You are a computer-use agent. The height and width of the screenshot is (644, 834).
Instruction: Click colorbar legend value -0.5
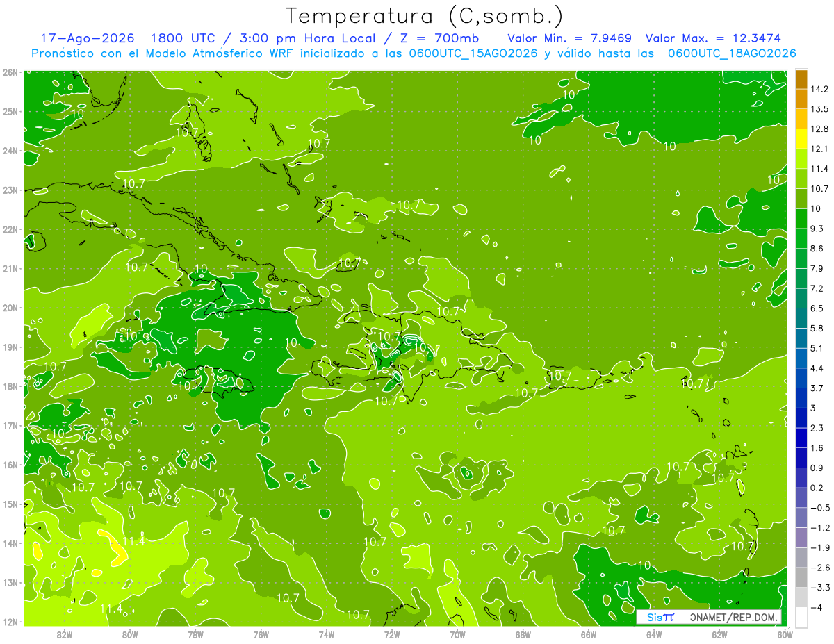click(820, 508)
